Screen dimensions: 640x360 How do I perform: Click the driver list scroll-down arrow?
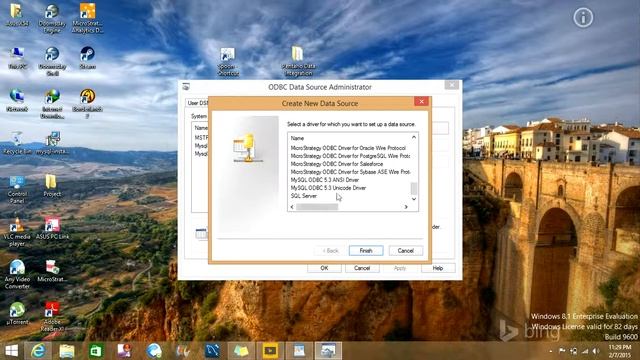pos(414,199)
